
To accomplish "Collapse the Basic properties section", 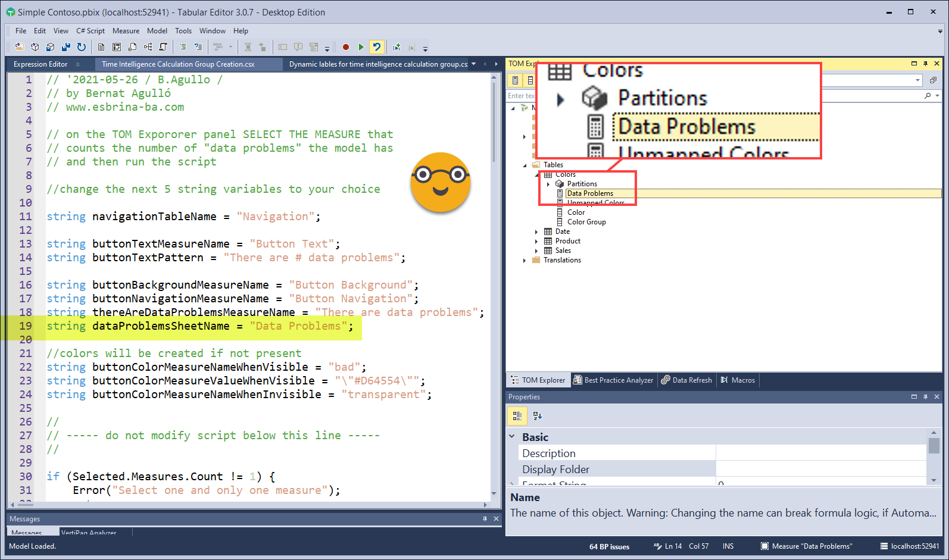I will [512, 437].
